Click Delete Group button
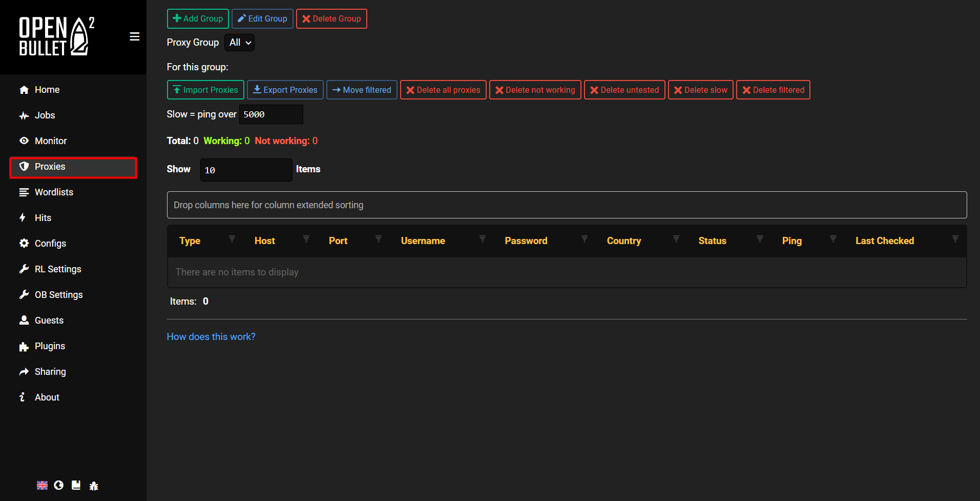This screenshot has height=501, width=980. pos(331,19)
